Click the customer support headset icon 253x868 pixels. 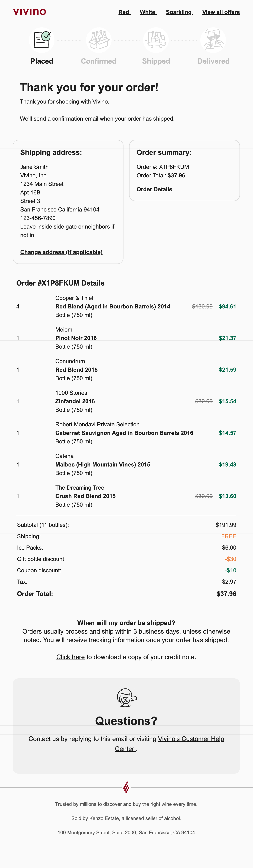click(x=126, y=698)
